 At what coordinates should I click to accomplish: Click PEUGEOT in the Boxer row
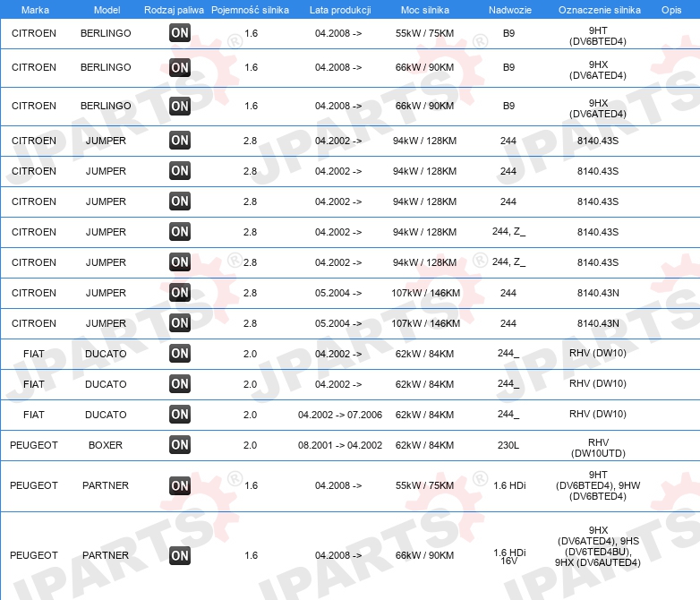point(34,445)
